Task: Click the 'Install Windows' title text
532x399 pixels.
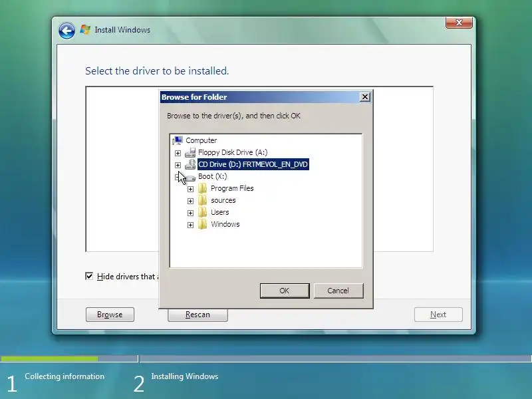Action: [x=122, y=30]
